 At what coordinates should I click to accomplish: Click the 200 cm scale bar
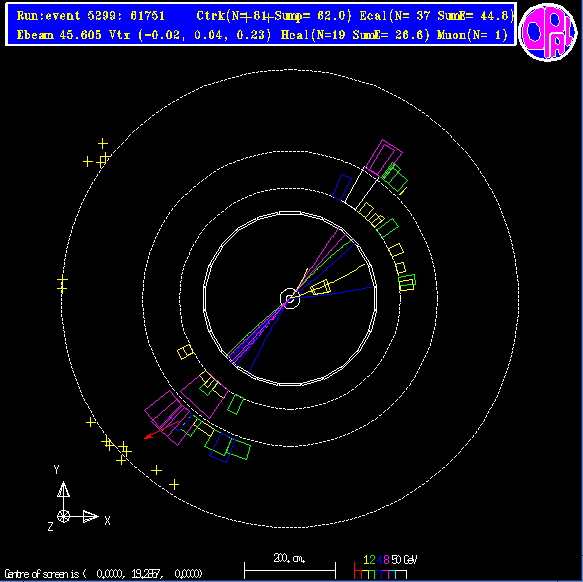(290, 566)
